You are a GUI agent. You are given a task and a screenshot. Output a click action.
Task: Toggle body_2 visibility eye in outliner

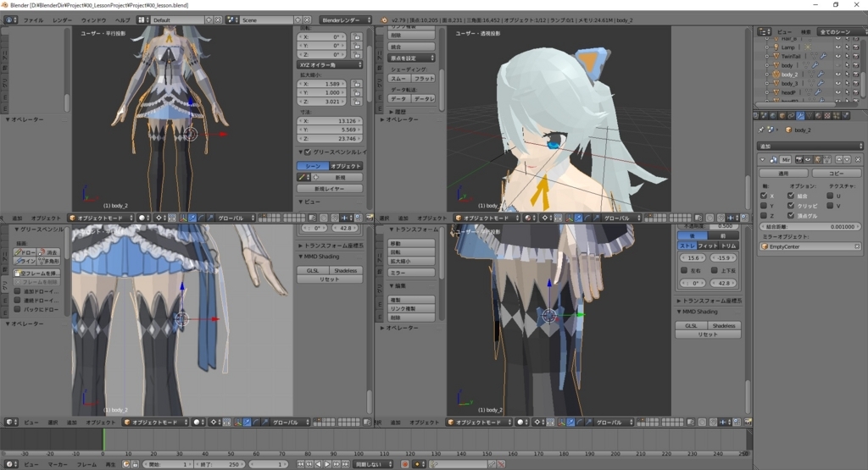tap(838, 74)
